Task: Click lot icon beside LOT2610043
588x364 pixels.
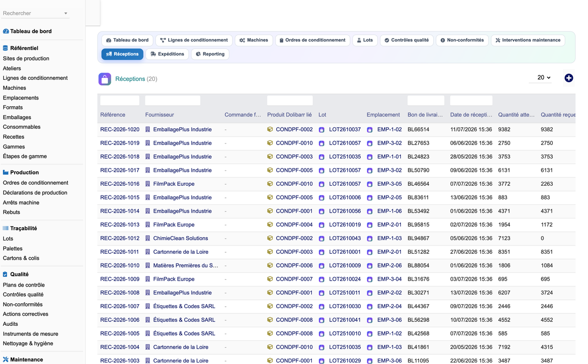Action: tap(321, 239)
